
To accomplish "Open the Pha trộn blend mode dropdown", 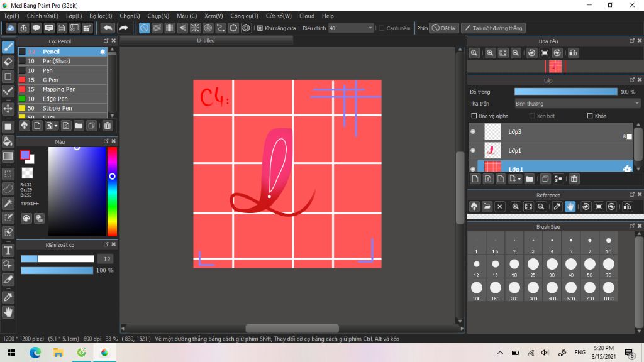I will click(x=577, y=104).
